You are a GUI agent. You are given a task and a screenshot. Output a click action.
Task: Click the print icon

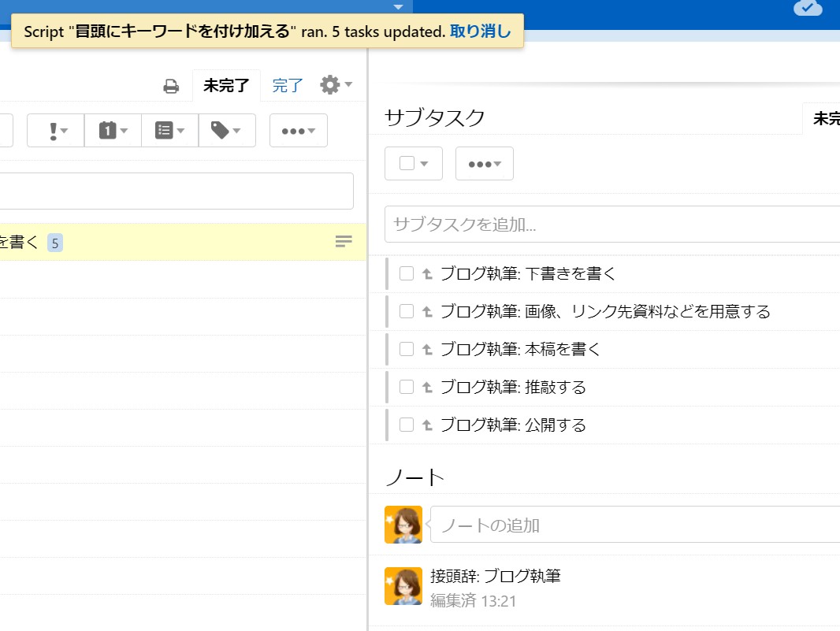(x=171, y=86)
